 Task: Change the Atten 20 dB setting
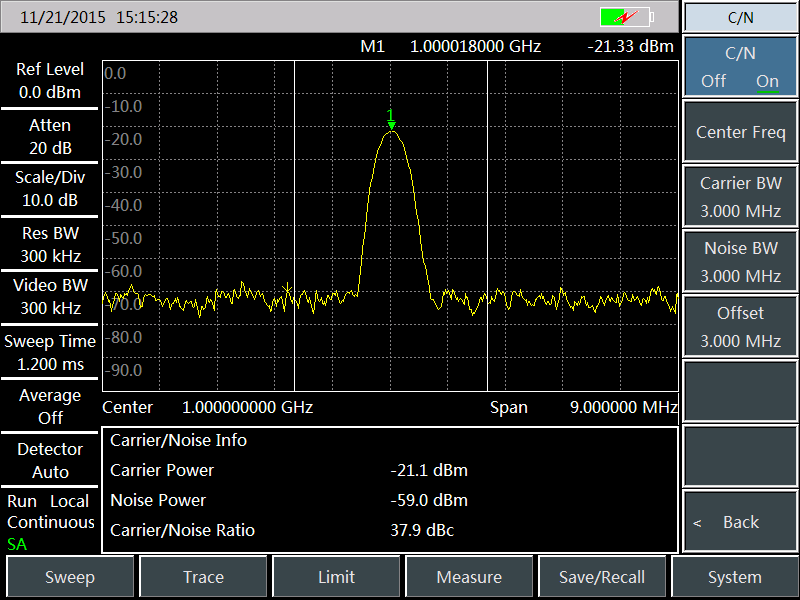[x=50, y=136]
